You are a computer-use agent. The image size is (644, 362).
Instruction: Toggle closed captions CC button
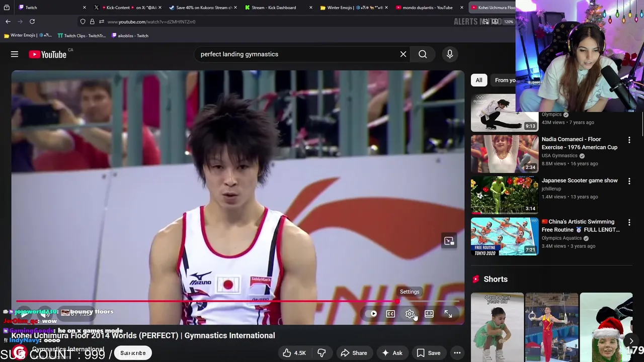pyautogui.click(x=390, y=314)
